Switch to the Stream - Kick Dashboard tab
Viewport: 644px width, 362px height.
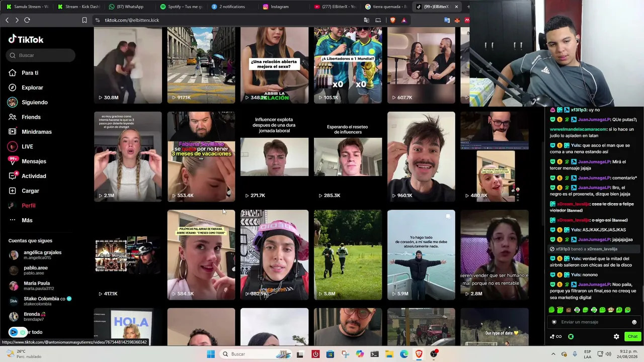coord(79,7)
